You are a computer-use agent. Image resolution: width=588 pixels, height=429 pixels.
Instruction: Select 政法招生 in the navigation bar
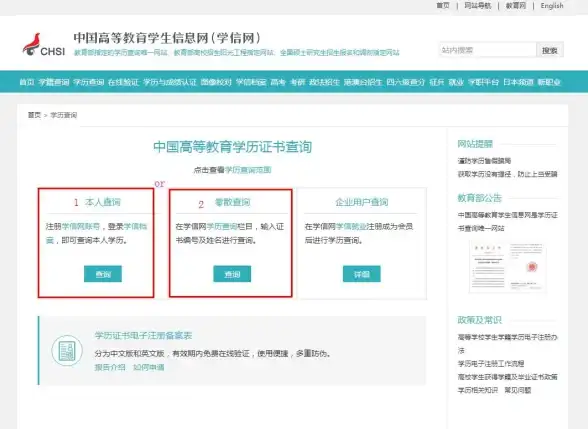point(324,82)
